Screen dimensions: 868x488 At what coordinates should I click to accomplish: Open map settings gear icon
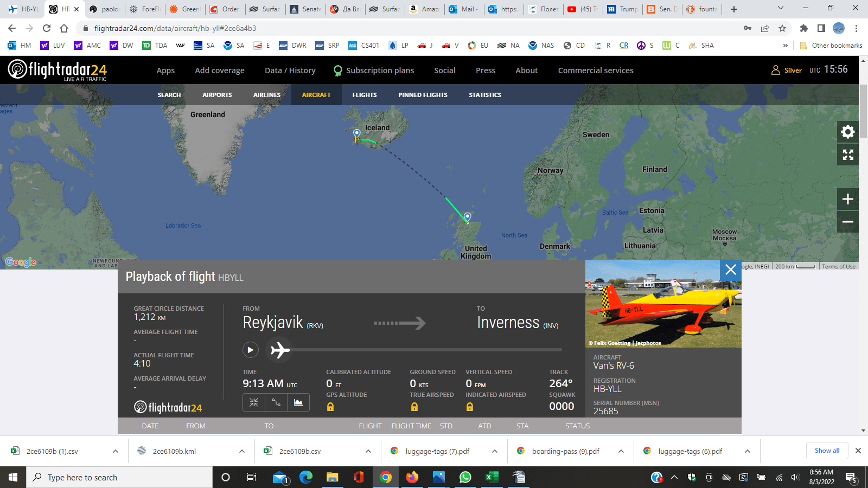click(847, 132)
